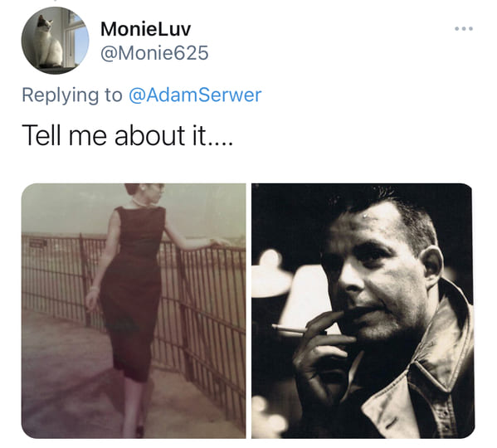Click the MonieLuv display name
Viewport: 497px width, 448px height.
pos(145,29)
